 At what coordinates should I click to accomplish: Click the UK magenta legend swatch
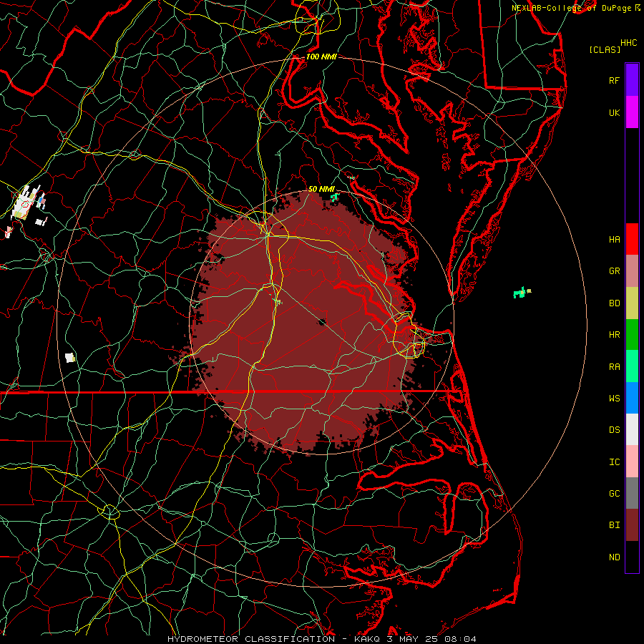[x=632, y=112]
